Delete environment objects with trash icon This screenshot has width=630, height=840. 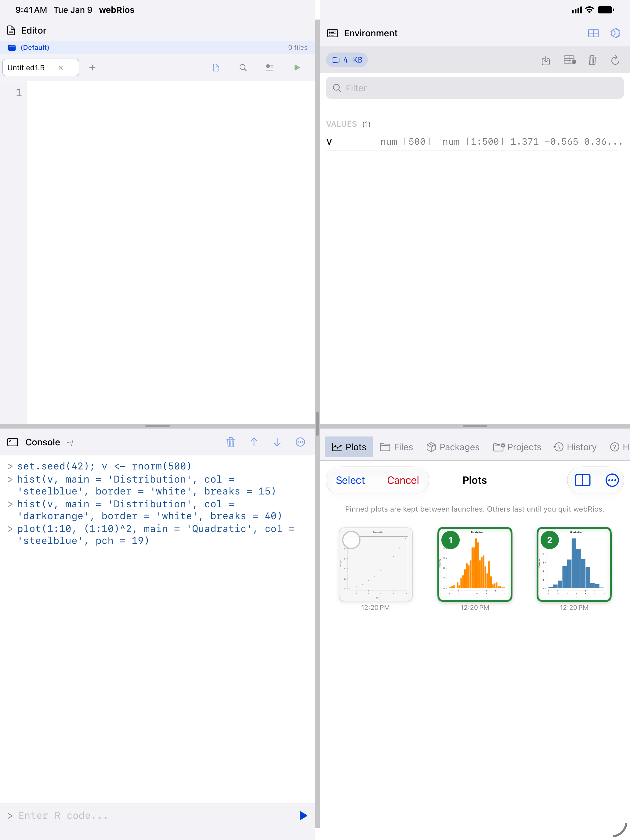592,60
